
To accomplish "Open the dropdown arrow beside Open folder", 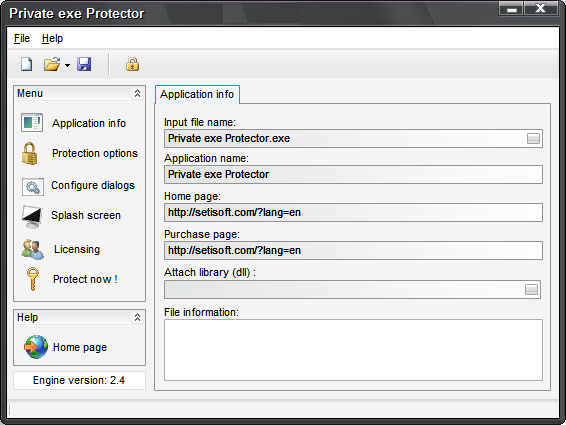I will 67,65.
